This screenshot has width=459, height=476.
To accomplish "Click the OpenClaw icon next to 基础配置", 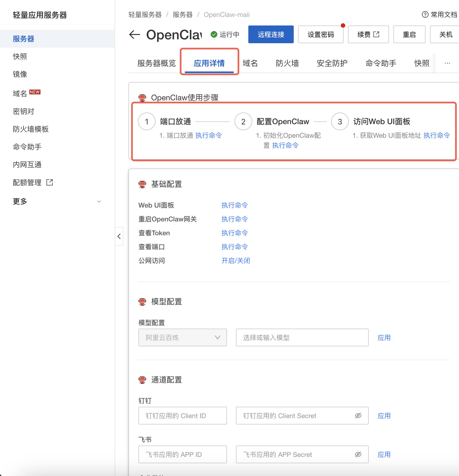I will click(142, 184).
